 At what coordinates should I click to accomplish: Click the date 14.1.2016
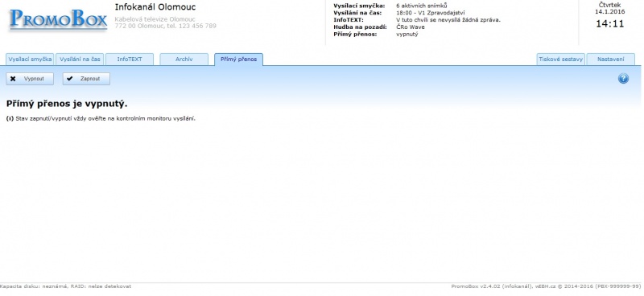click(610, 12)
